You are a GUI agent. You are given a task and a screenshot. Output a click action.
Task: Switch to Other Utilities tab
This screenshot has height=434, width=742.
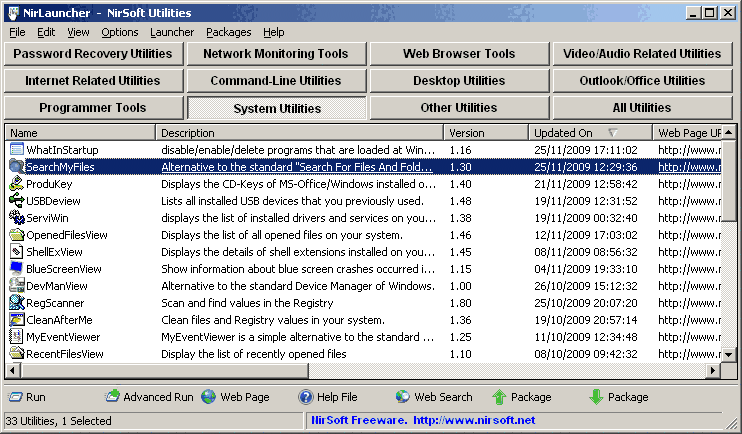(459, 107)
